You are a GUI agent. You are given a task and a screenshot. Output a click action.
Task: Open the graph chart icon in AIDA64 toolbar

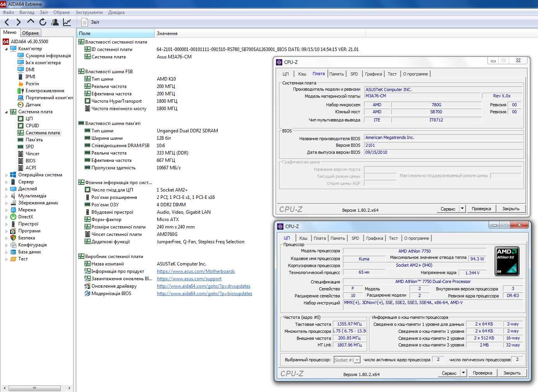67,22
